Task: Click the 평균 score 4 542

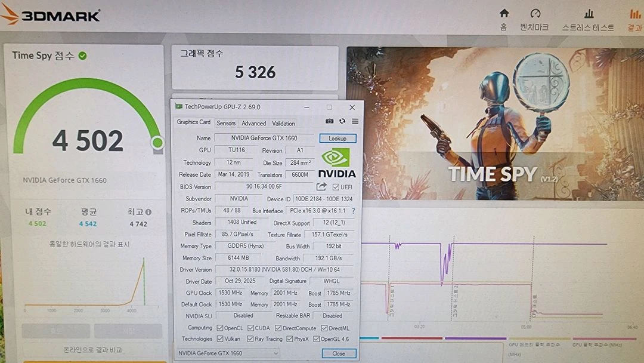Action: coord(88,224)
